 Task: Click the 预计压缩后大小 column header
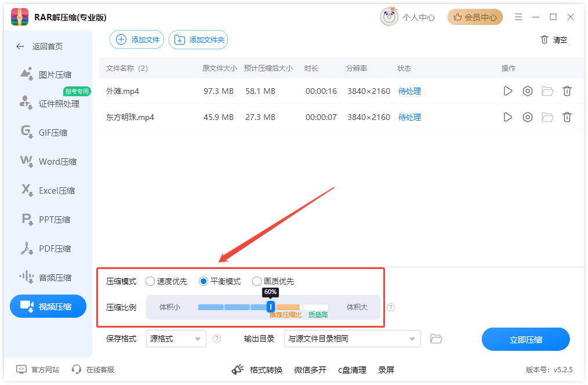coord(268,68)
